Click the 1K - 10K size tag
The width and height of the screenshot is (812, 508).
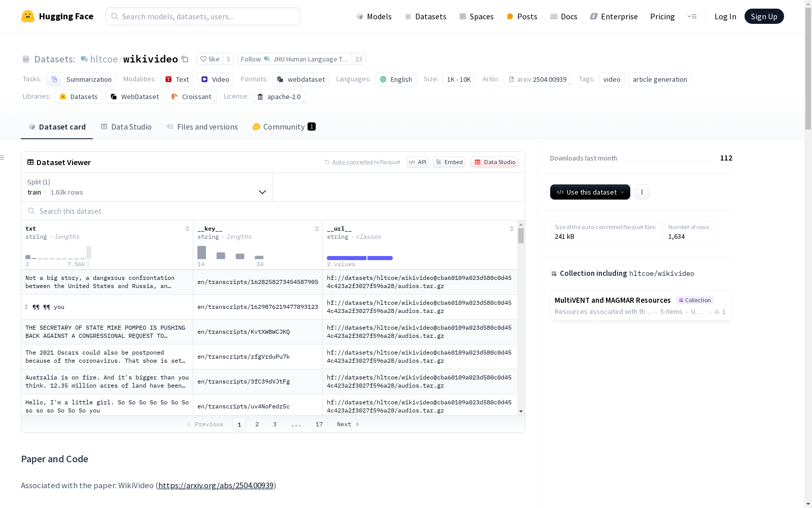[x=459, y=79]
